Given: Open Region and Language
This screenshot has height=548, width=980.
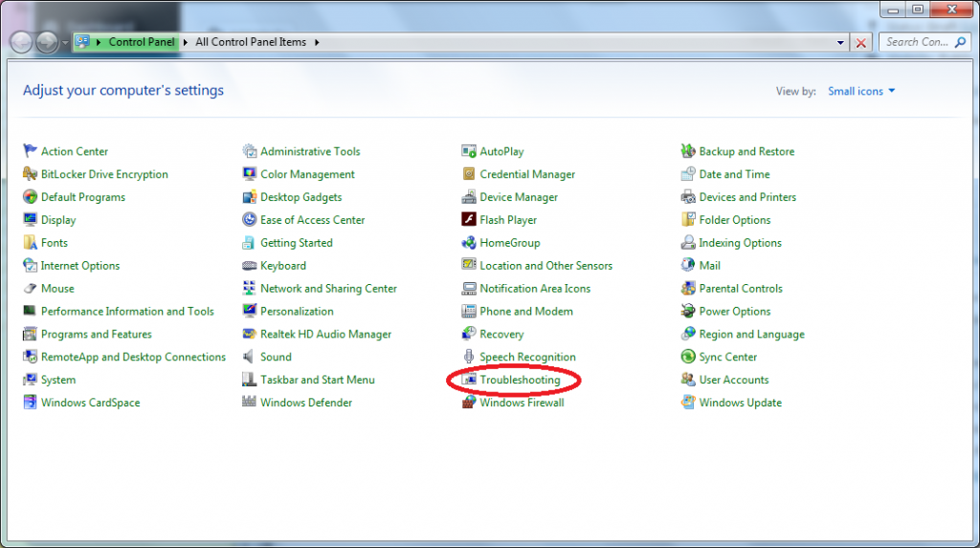Looking at the screenshot, I should tap(752, 335).
